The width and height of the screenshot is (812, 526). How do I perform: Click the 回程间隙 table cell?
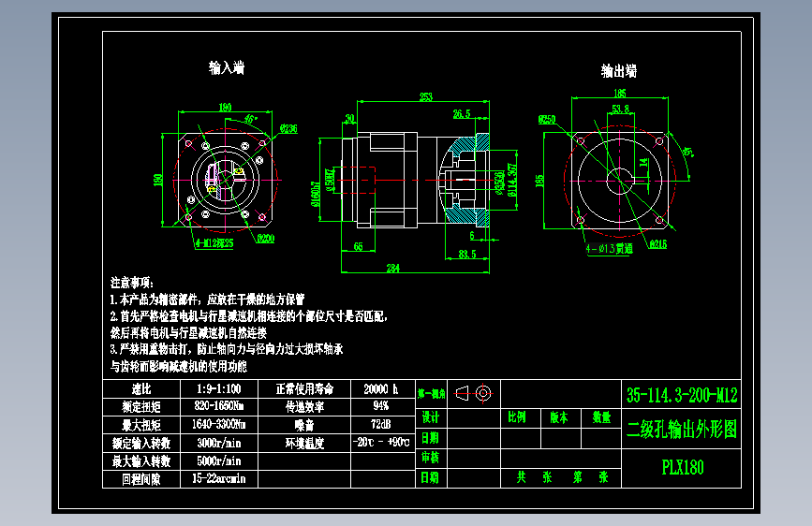click(141, 479)
